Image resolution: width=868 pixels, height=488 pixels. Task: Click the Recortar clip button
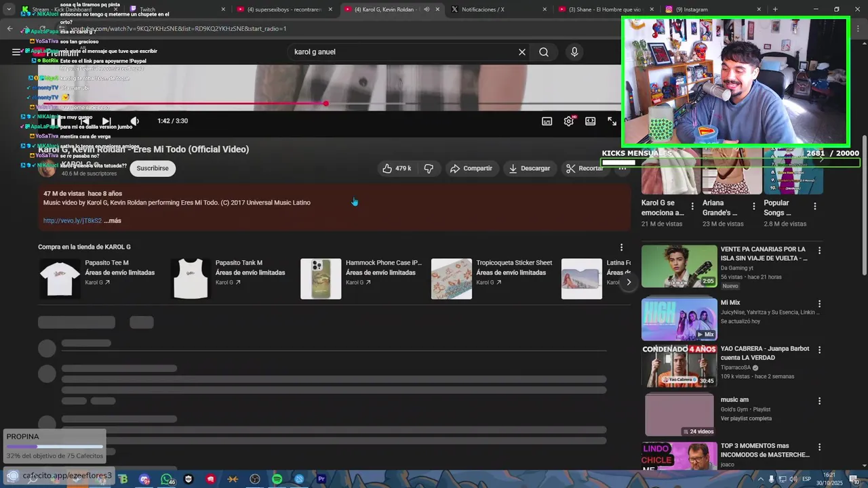[x=585, y=168]
